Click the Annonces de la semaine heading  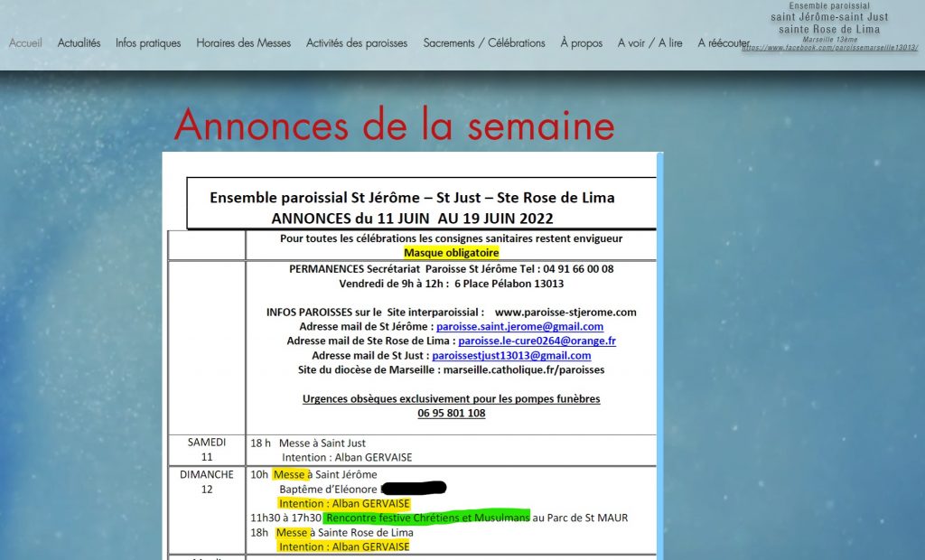[394, 125]
